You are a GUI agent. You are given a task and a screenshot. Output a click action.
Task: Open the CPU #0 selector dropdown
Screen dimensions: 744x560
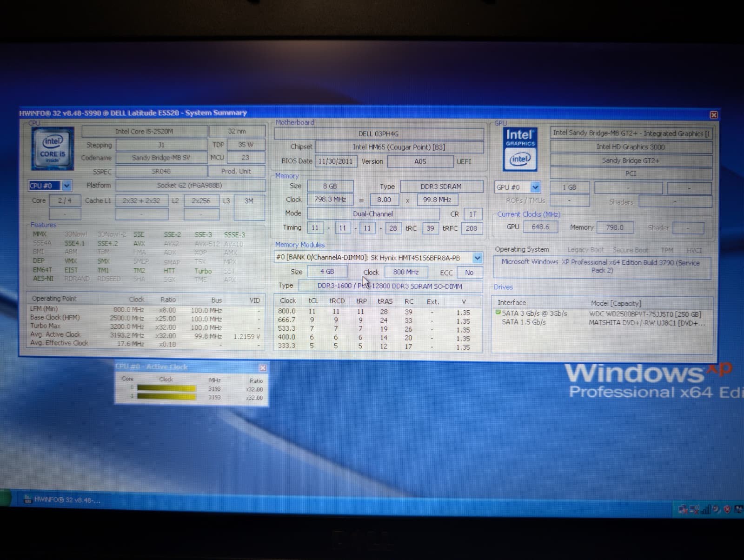point(66,186)
